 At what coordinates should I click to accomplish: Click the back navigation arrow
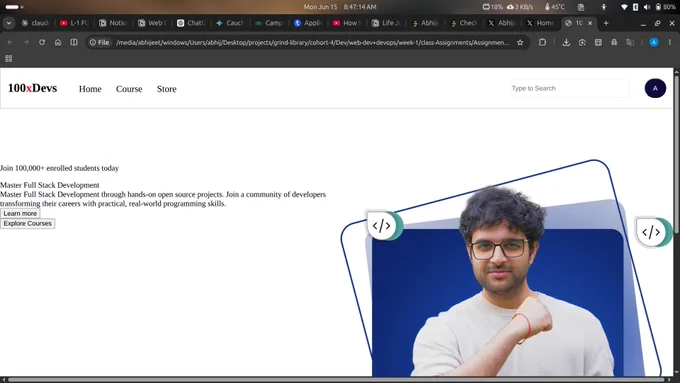(10, 43)
